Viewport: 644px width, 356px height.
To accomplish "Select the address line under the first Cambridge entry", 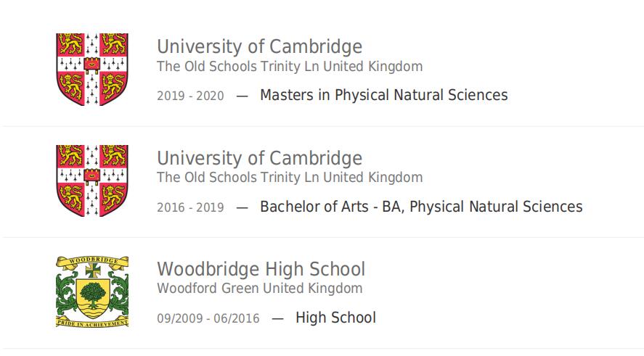I will tap(290, 67).
